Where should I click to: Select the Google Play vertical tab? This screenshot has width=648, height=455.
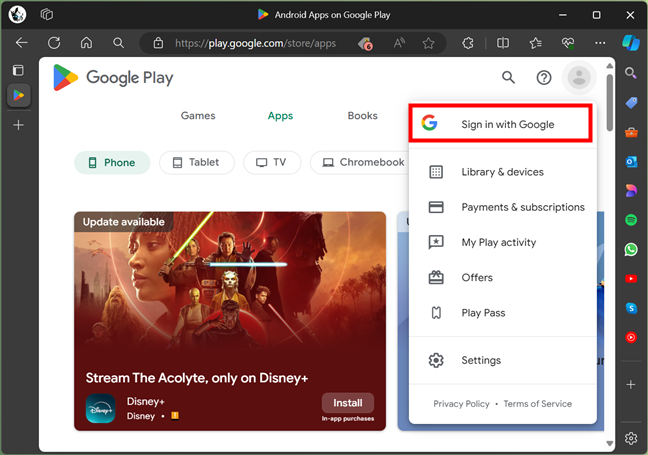pyautogui.click(x=19, y=95)
